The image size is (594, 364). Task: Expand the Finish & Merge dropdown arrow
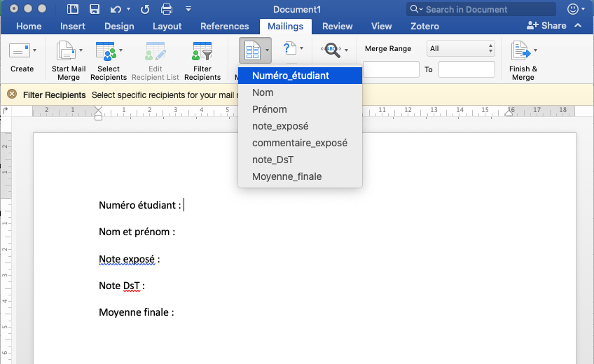click(535, 50)
